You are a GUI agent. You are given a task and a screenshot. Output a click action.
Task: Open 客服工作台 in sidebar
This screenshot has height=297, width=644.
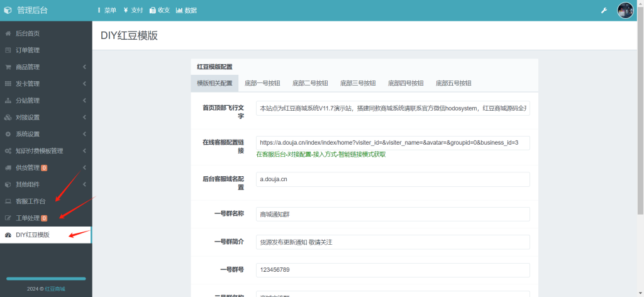click(x=45, y=201)
